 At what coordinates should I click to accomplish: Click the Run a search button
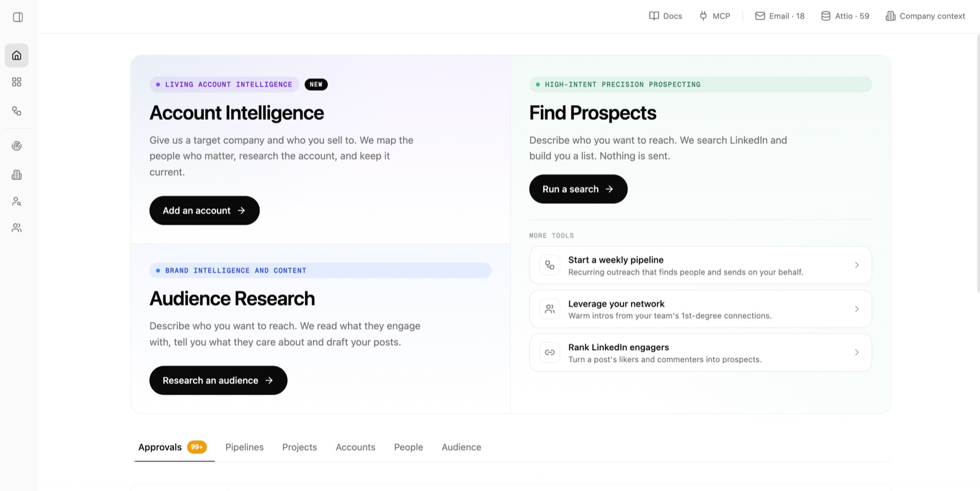coord(578,189)
